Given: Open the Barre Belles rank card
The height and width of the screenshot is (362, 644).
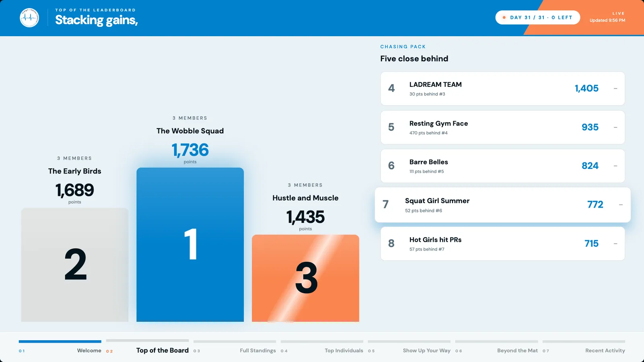Looking at the screenshot, I should point(503,166).
